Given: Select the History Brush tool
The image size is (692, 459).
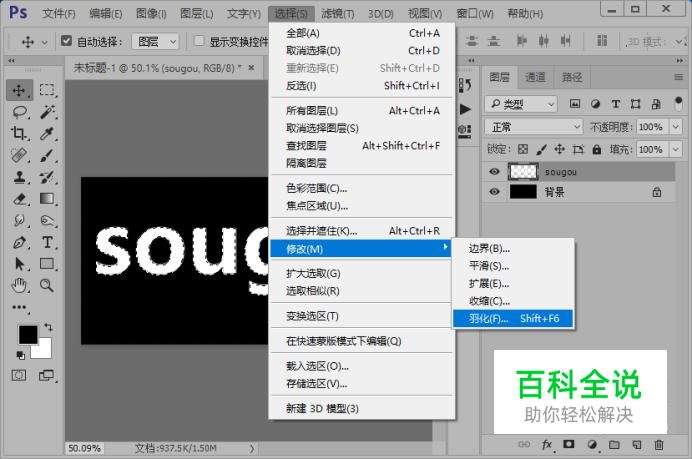Looking at the screenshot, I should pyautogui.click(x=47, y=177).
